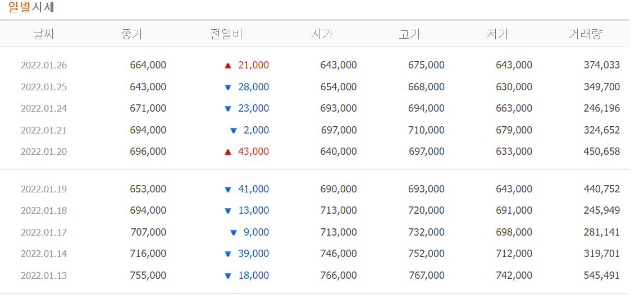Viewport: 644px width, 299px height.
Task: Click the high price 675,000
Action: 426,65
